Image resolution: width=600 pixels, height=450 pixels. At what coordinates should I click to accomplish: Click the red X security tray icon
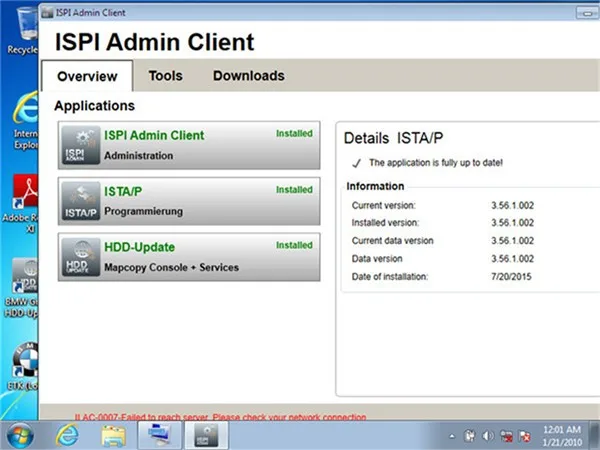click(x=525, y=436)
